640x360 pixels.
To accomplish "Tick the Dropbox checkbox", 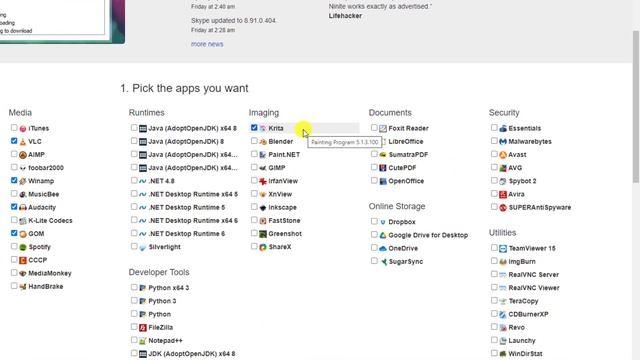I will (x=374, y=221).
